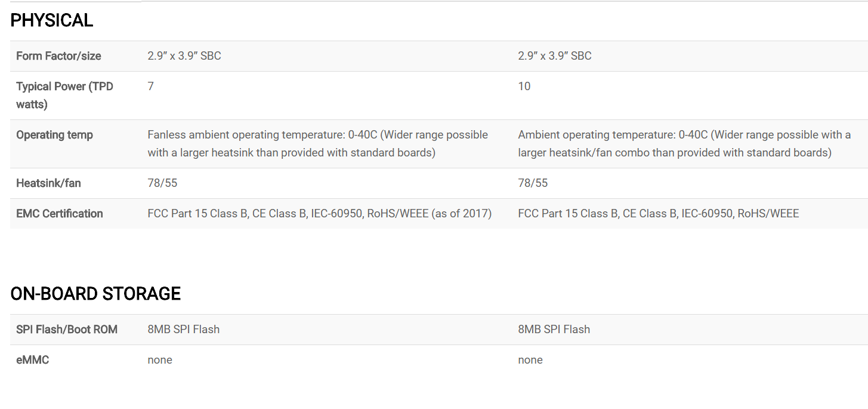The width and height of the screenshot is (868, 409).
Task: Click the Typical Power (TPD watts) label
Action: pos(64,96)
